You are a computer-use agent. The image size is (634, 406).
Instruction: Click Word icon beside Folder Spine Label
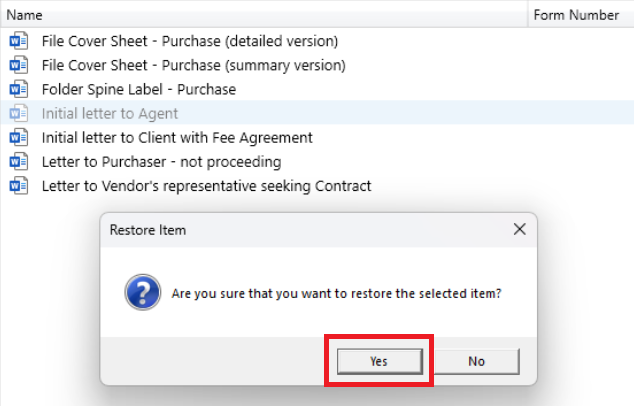[18, 89]
